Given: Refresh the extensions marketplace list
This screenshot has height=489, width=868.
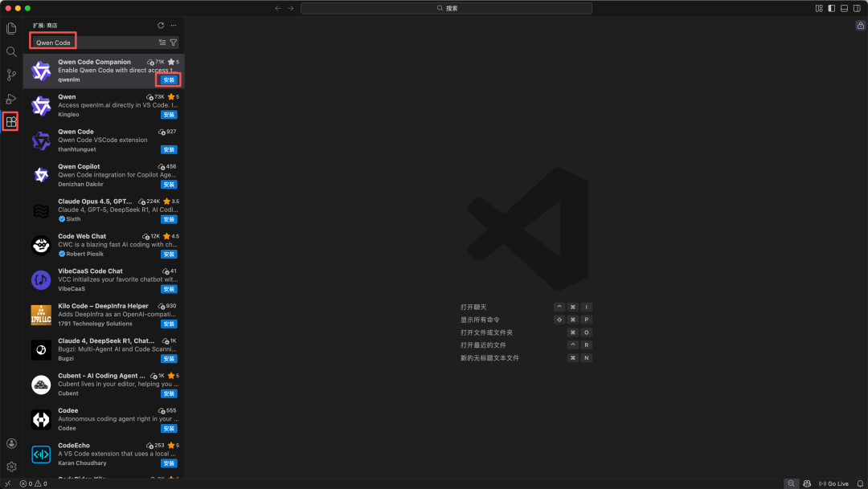Looking at the screenshot, I should point(161,26).
